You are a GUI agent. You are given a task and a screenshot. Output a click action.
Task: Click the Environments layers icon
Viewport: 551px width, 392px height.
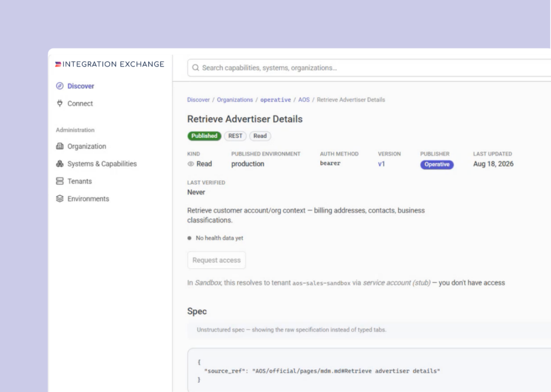click(60, 198)
